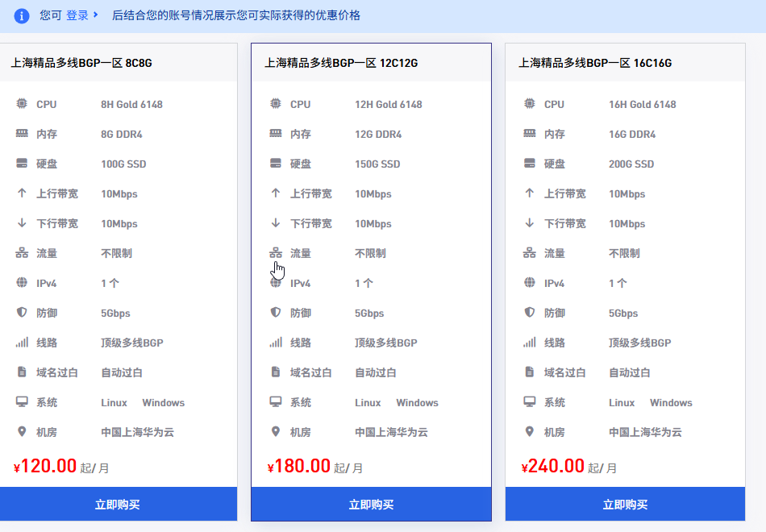This screenshot has height=532, width=766.
Task: Click the upload arrow icon in 8C8G card
Action: [x=22, y=193]
